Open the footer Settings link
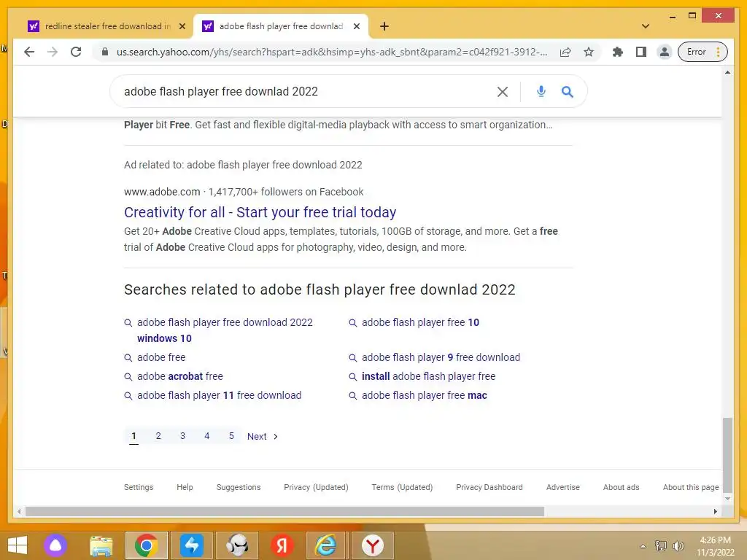This screenshot has width=747, height=560. click(x=139, y=487)
